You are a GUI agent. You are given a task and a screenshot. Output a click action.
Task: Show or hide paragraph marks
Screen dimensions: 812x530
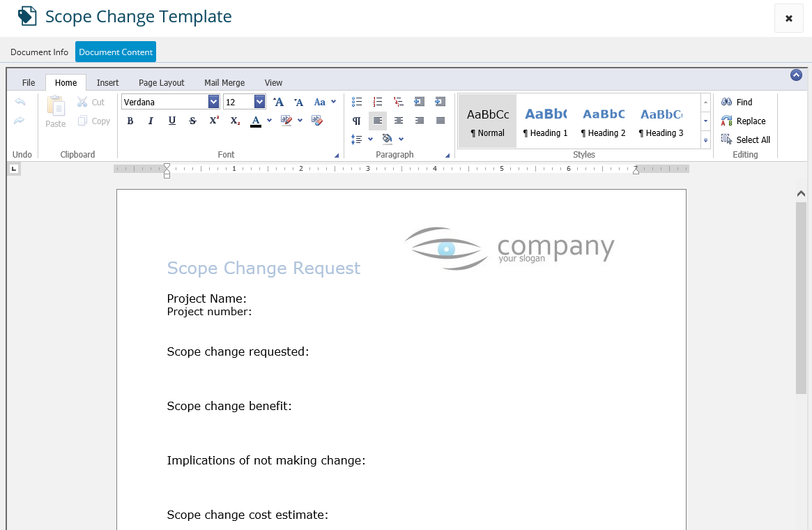pos(357,121)
